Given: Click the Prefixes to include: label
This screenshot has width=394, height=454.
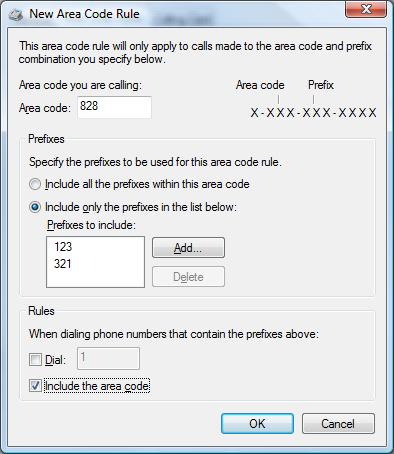Looking at the screenshot, I should point(91,225).
